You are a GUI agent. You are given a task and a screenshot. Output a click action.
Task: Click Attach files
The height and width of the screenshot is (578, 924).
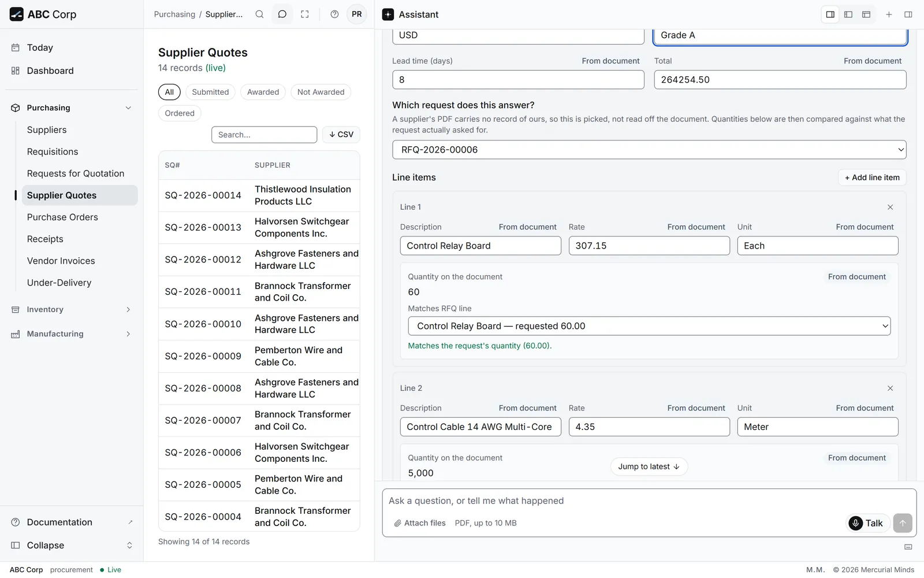point(420,523)
